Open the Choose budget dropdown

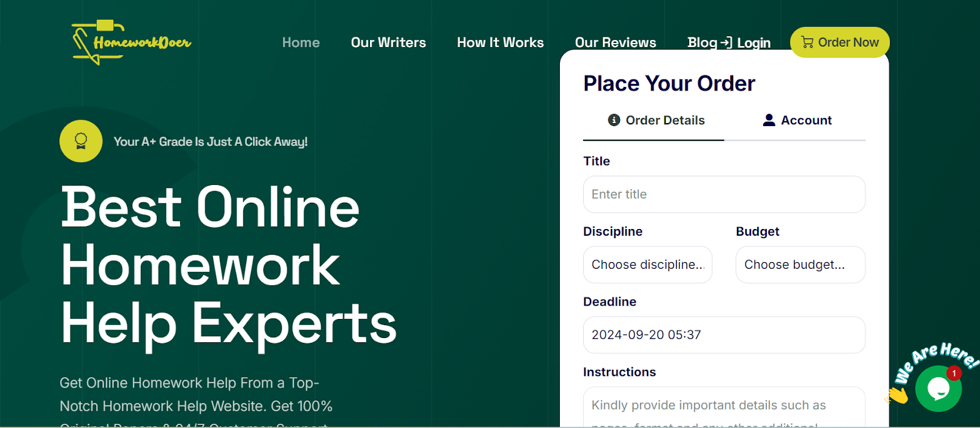pyautogui.click(x=801, y=265)
